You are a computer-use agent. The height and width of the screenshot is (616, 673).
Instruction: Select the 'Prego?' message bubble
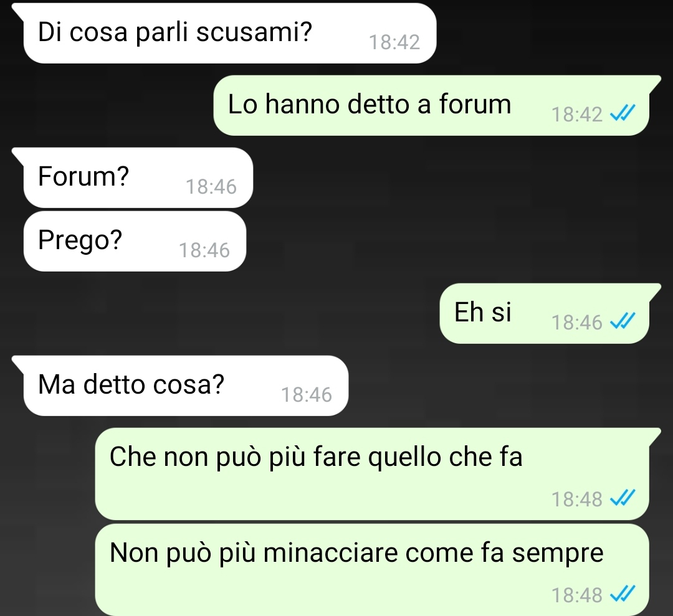coord(135,241)
